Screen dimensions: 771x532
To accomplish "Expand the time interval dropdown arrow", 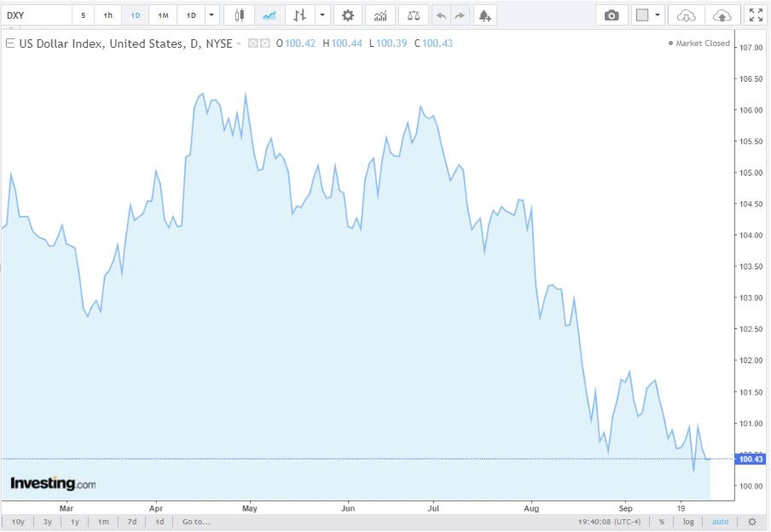I will pos(212,15).
